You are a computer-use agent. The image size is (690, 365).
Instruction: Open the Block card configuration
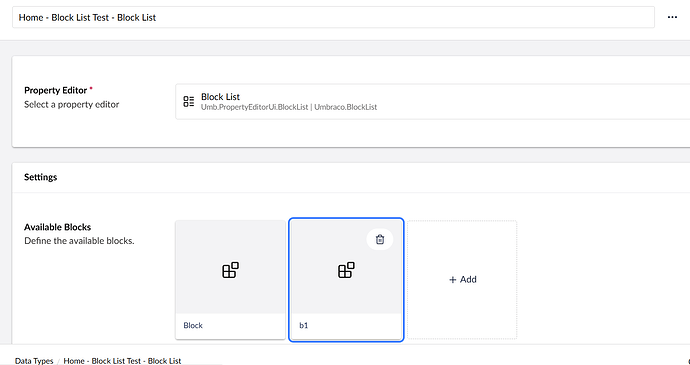pyautogui.click(x=230, y=280)
